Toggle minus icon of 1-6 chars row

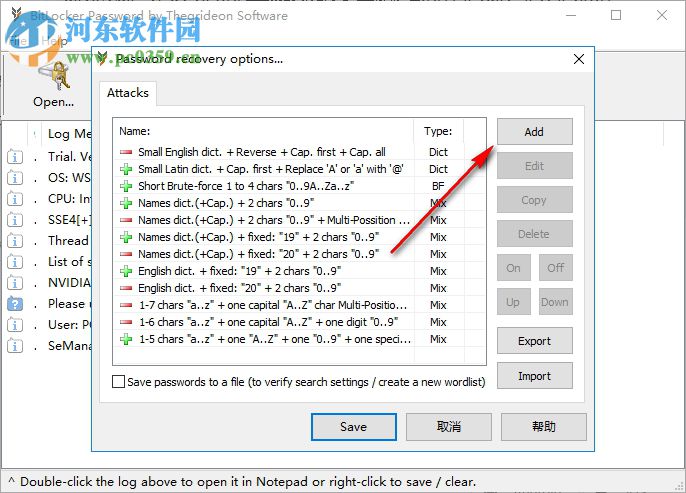(x=126, y=322)
